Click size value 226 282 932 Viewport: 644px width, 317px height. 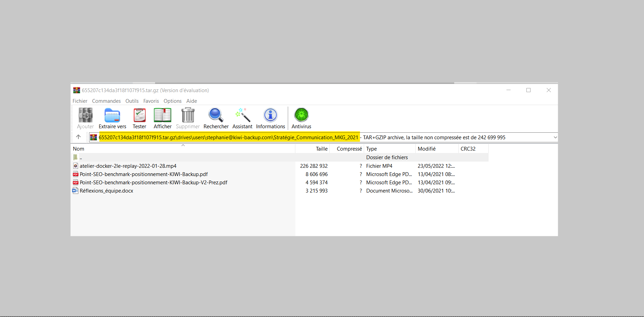(314, 166)
